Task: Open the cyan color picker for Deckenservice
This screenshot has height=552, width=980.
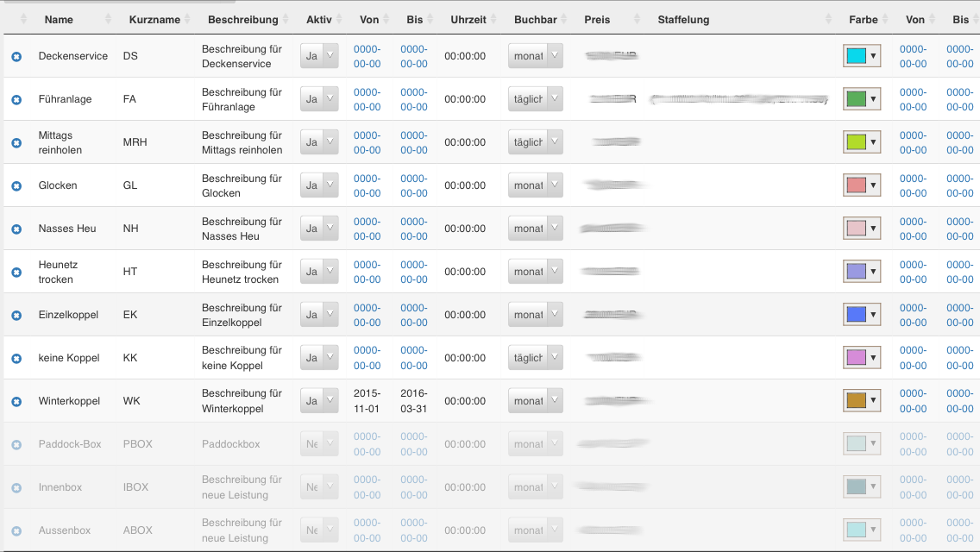Action: [x=862, y=56]
